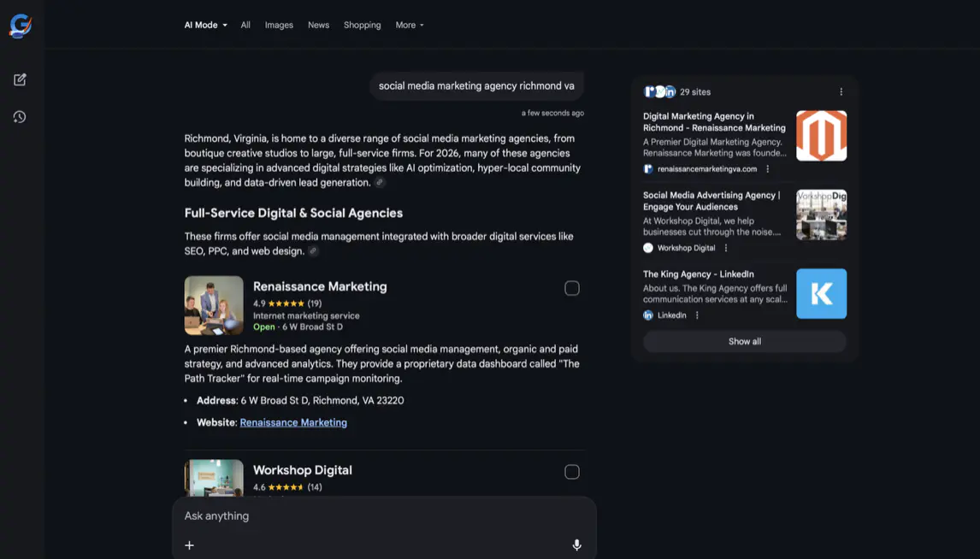Open the three-dot menu on the sites panel

[841, 91]
